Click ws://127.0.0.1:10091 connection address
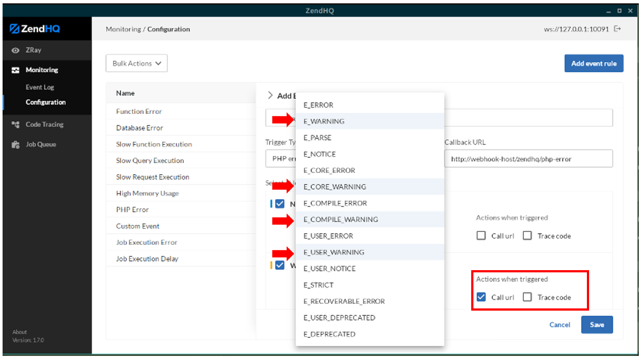Image resolution: width=644 pixels, height=357 pixels. coord(576,29)
